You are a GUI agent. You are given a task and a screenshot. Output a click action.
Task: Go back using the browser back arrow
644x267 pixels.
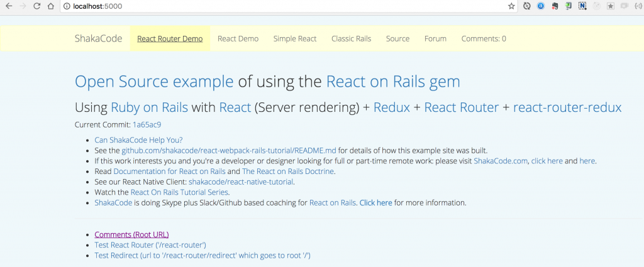pos(9,6)
